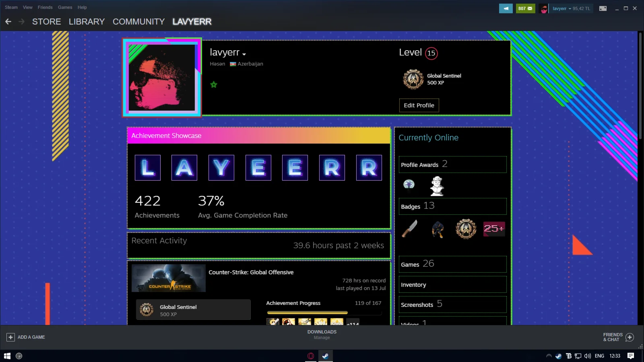Open the Windows Start menu
644x362 pixels.
pos(7,356)
